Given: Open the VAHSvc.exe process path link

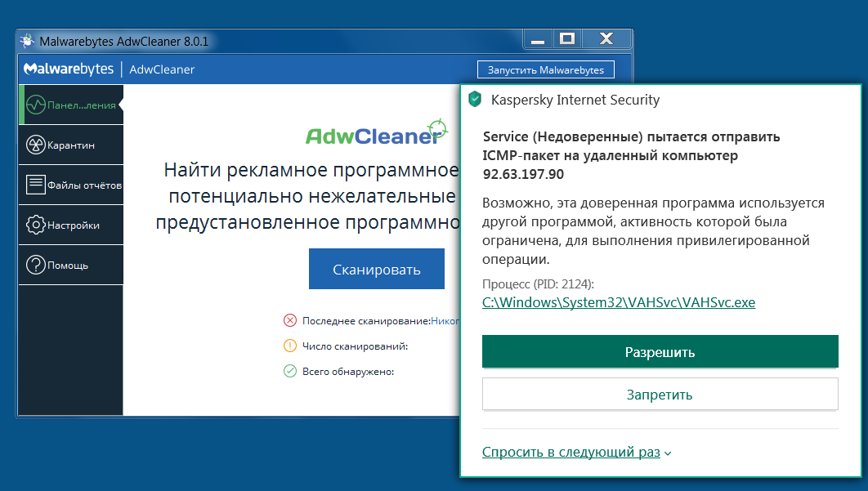Looking at the screenshot, I should point(619,303).
